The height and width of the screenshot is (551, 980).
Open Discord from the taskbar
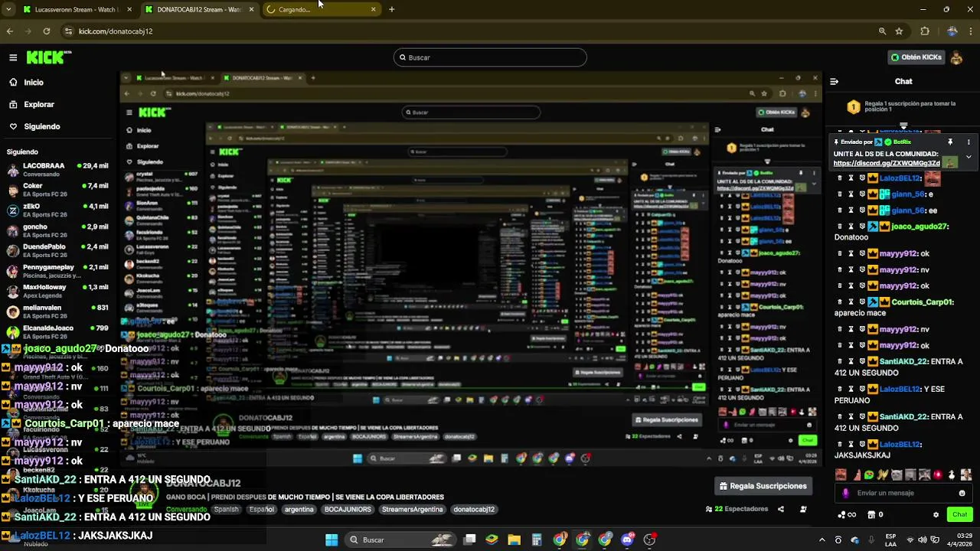[627, 540]
